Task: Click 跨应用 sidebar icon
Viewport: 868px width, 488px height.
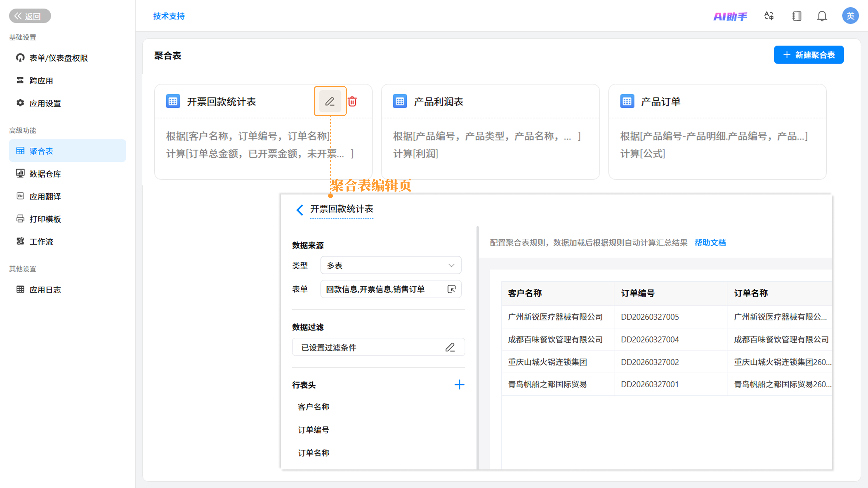Action: (20, 80)
